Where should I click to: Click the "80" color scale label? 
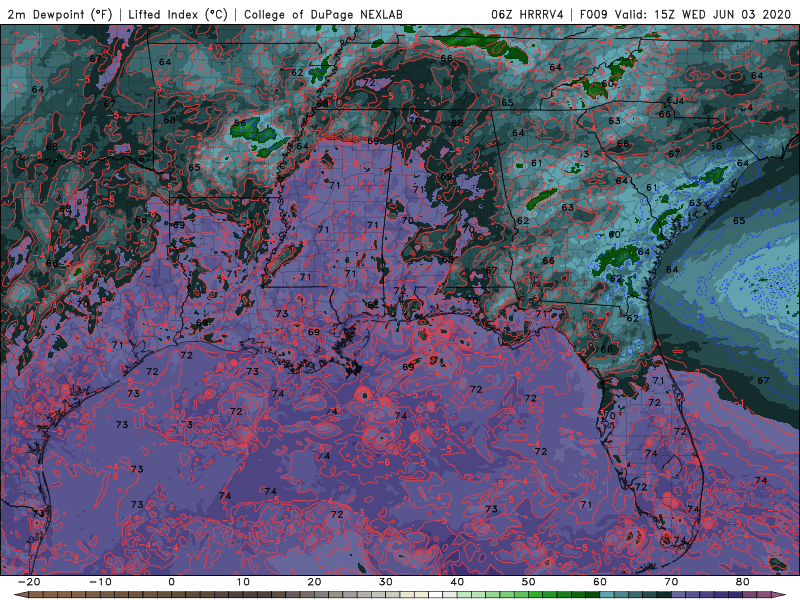pos(743,582)
